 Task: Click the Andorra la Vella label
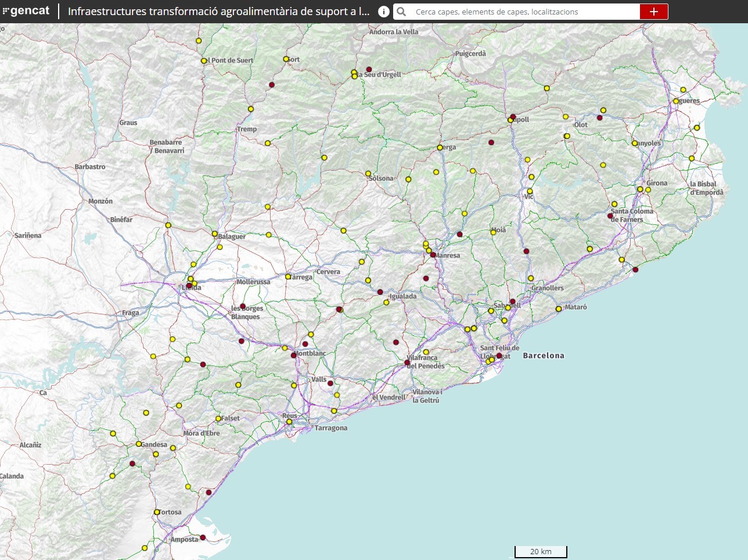(394, 32)
